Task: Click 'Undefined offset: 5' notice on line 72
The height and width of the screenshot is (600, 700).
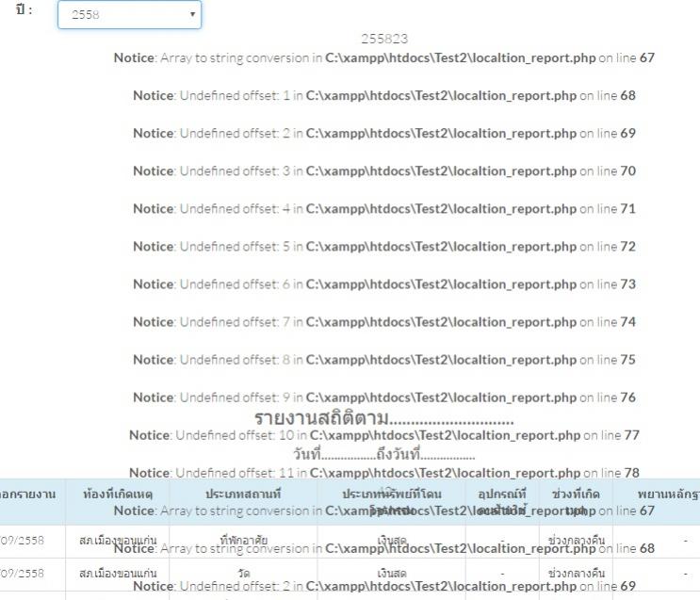Action: [384, 247]
